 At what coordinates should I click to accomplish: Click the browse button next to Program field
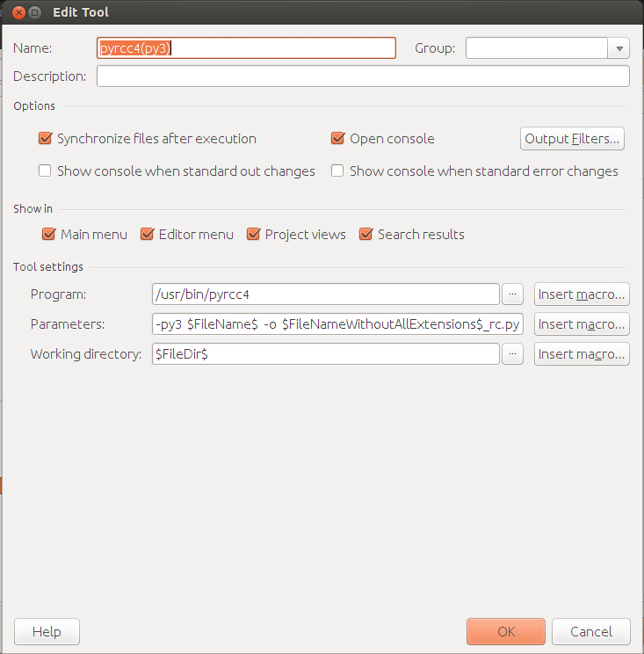pos(512,294)
